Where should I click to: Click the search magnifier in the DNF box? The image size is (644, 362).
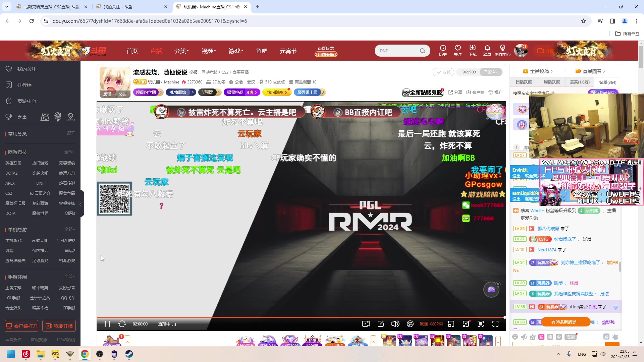tap(423, 51)
